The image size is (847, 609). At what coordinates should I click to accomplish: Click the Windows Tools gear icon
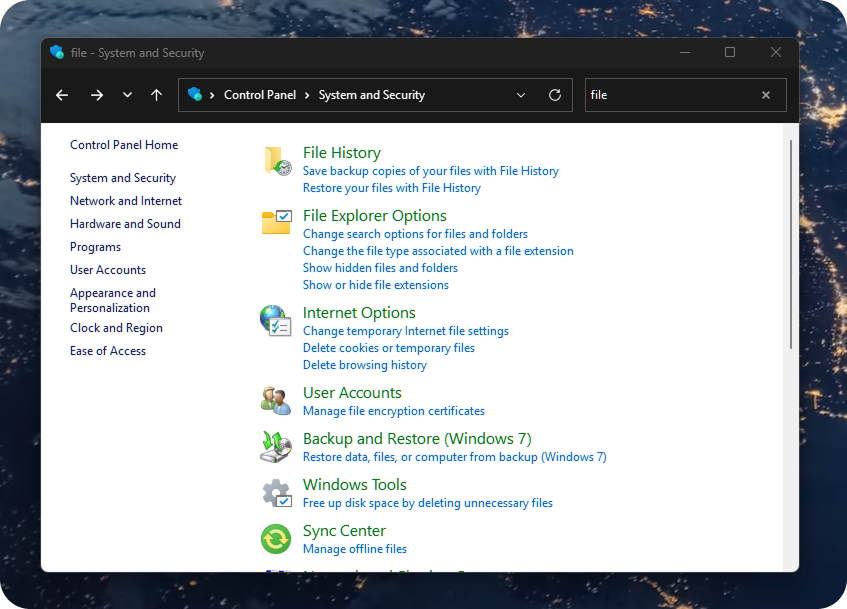[275, 493]
